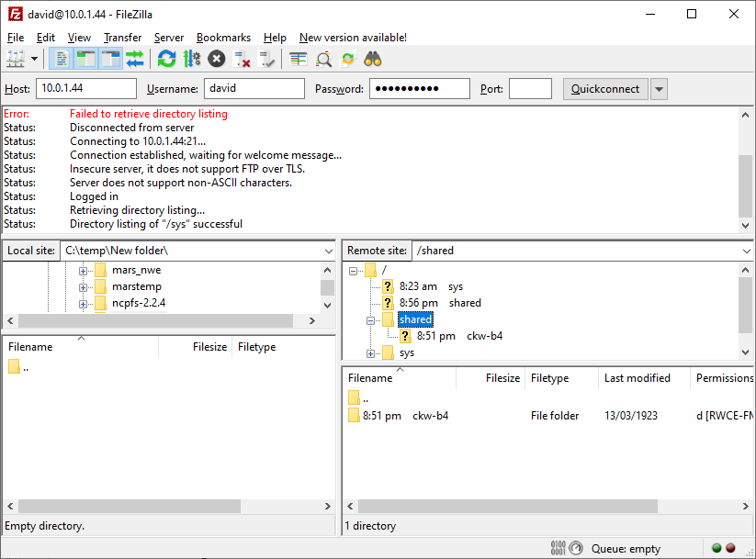This screenshot has width=756, height=559.
Task: Select 8:23 am sys remote tree entry
Action: click(431, 286)
